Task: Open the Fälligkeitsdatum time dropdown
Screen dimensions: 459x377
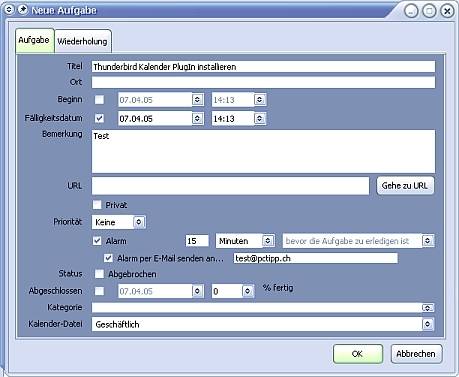Action: (x=260, y=118)
